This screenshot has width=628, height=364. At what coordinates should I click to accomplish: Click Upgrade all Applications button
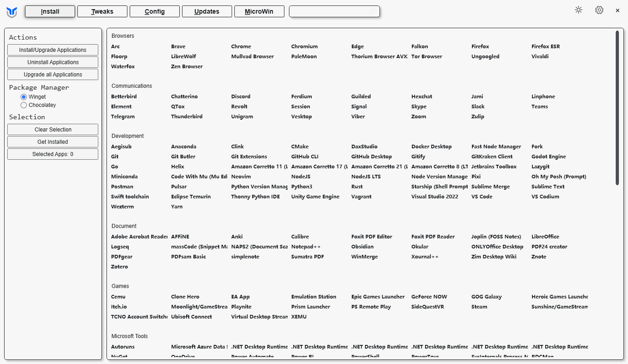pos(53,75)
